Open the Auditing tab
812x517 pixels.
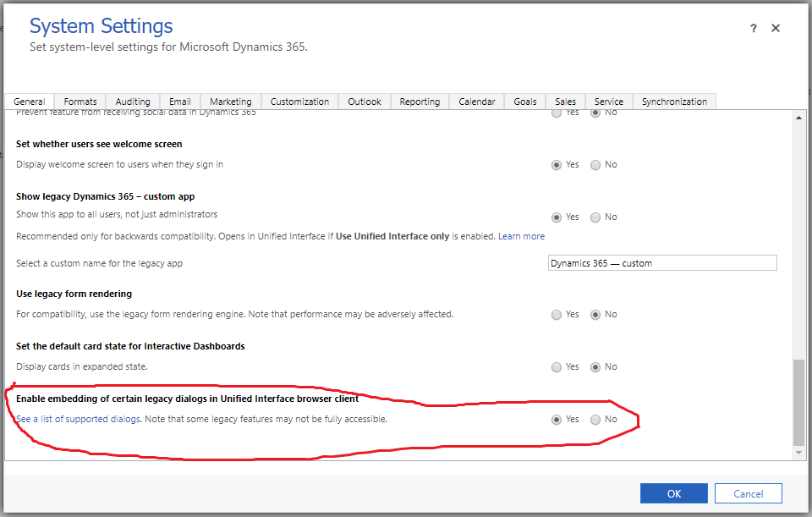click(x=133, y=102)
